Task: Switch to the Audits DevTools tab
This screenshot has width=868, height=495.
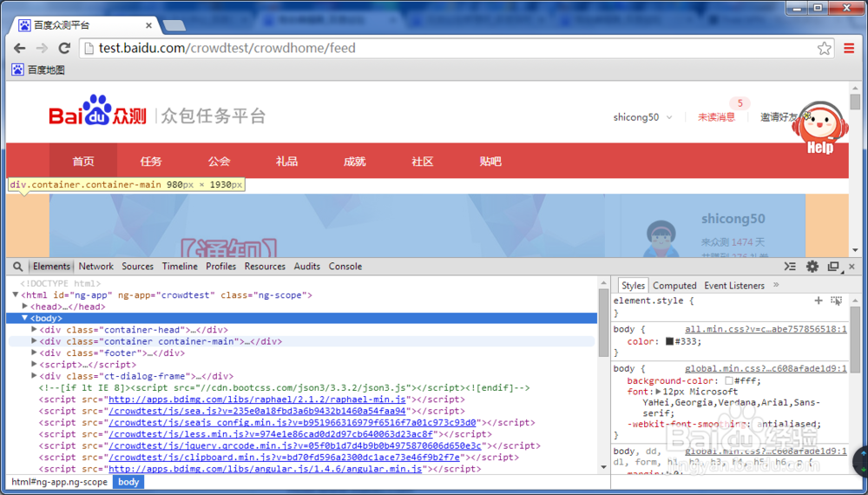Action: [x=306, y=267]
